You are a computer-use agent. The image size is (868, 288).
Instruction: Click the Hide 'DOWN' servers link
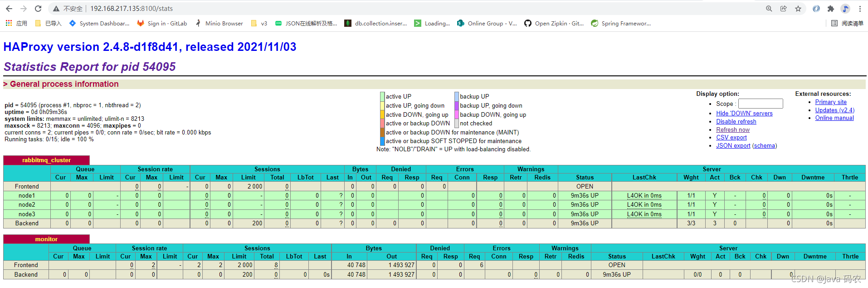pyautogui.click(x=744, y=114)
